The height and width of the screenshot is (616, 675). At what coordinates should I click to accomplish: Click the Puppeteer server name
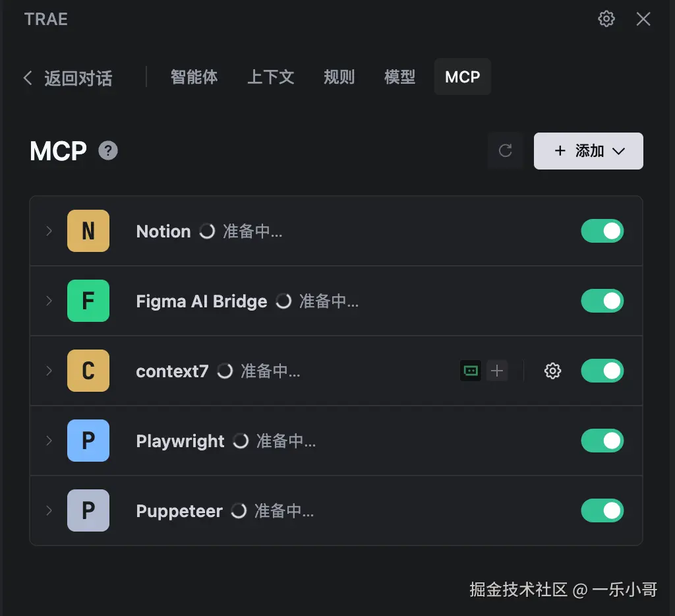coord(179,511)
